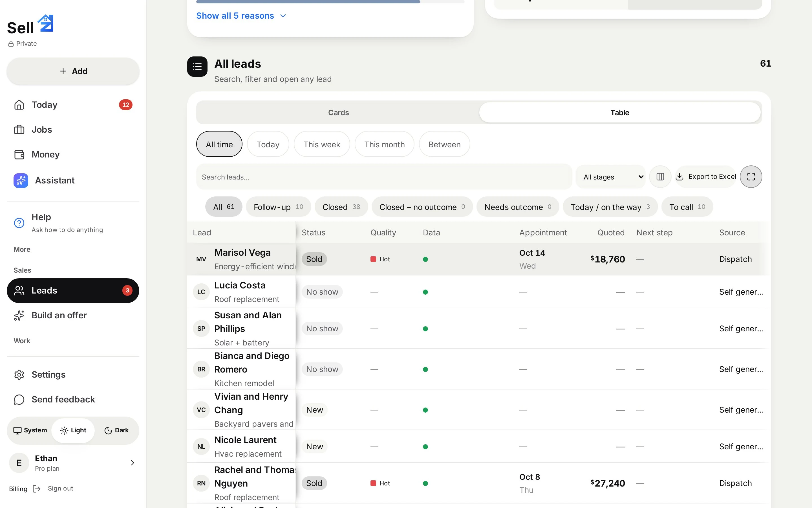
Task: Select the This week date filter
Action: pos(322,144)
